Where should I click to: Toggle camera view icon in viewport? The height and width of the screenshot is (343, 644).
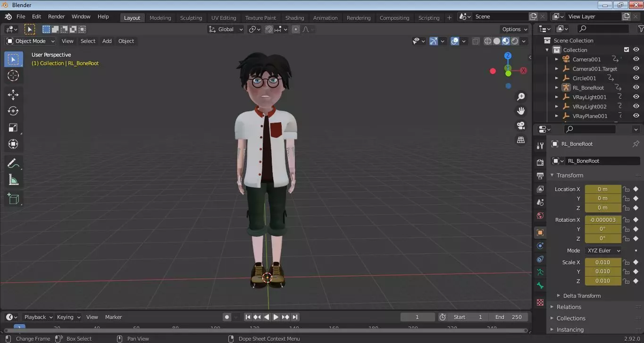tap(521, 125)
